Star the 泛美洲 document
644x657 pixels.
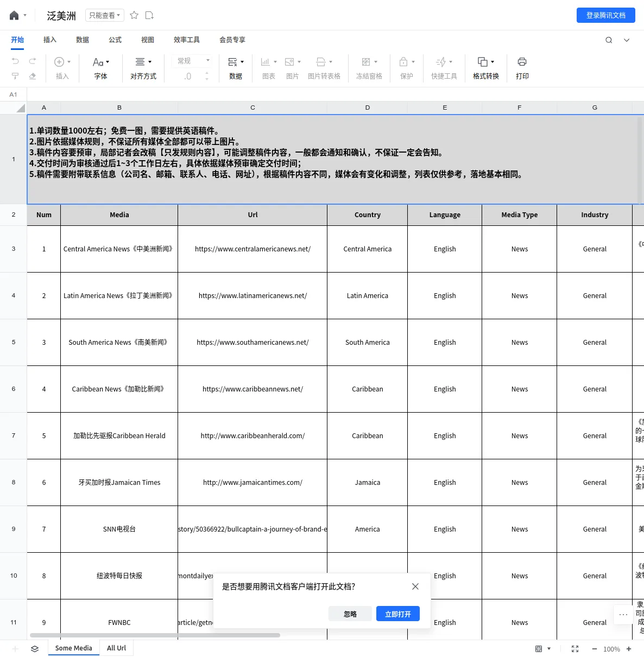(x=134, y=15)
